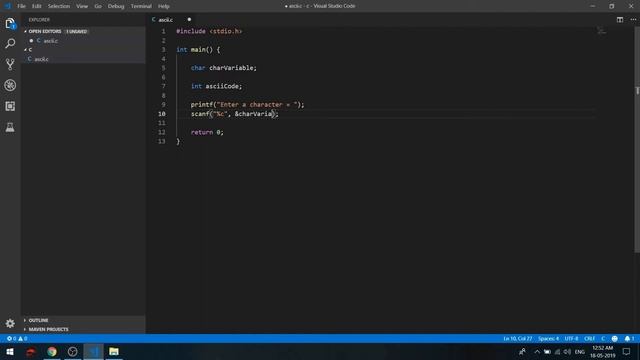This screenshot has width=640, height=360.
Task: Open the View menu
Action: coord(82,6)
